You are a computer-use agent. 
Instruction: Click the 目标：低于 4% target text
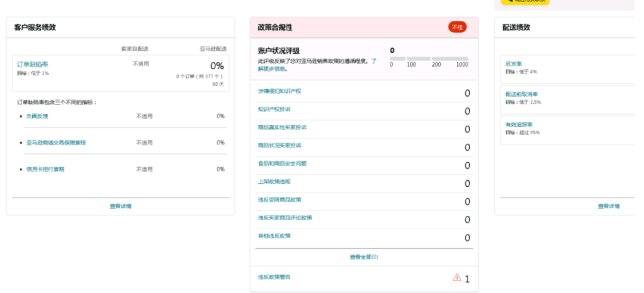(521, 72)
